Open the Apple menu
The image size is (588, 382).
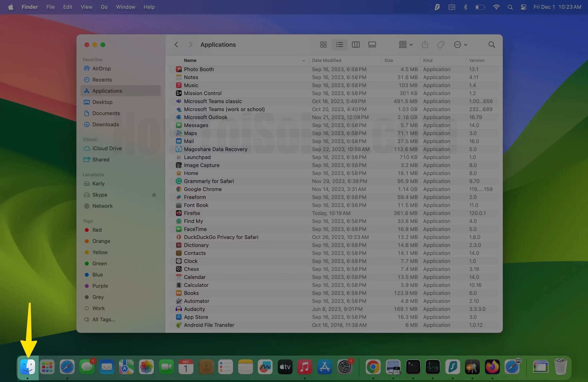point(11,7)
